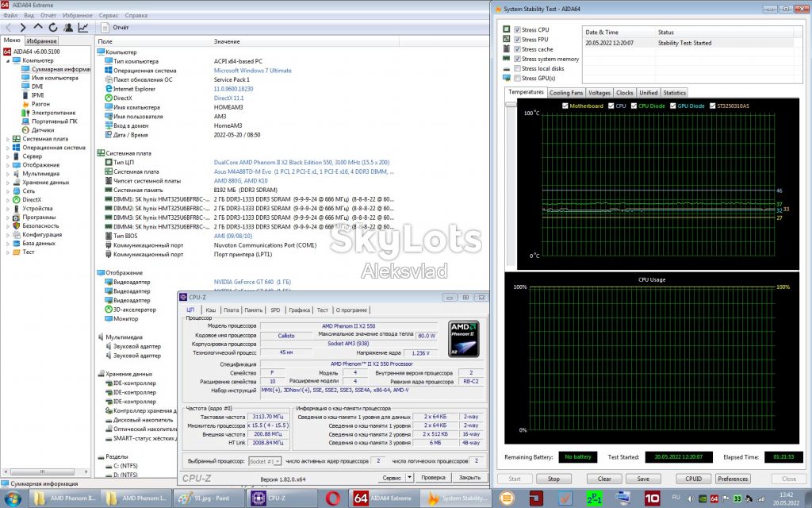Open Preferences in System Stability Test
The image size is (812, 508).
[x=733, y=479]
